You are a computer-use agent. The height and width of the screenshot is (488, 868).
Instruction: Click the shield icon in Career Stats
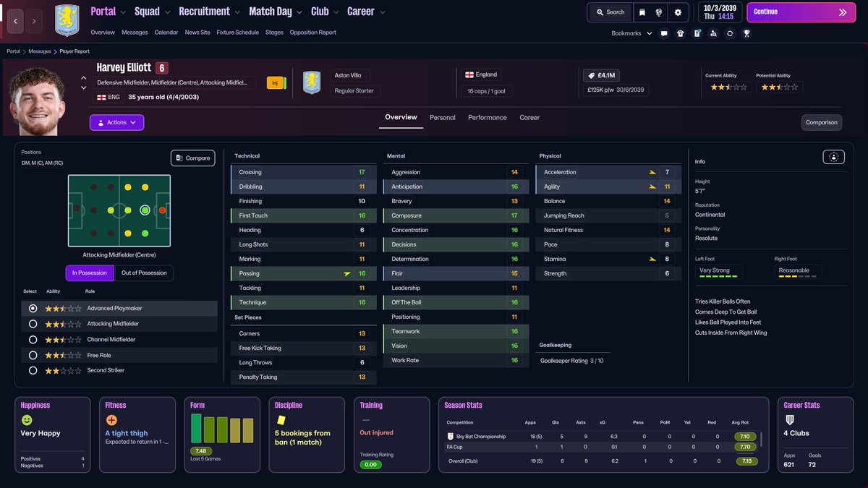point(790,419)
